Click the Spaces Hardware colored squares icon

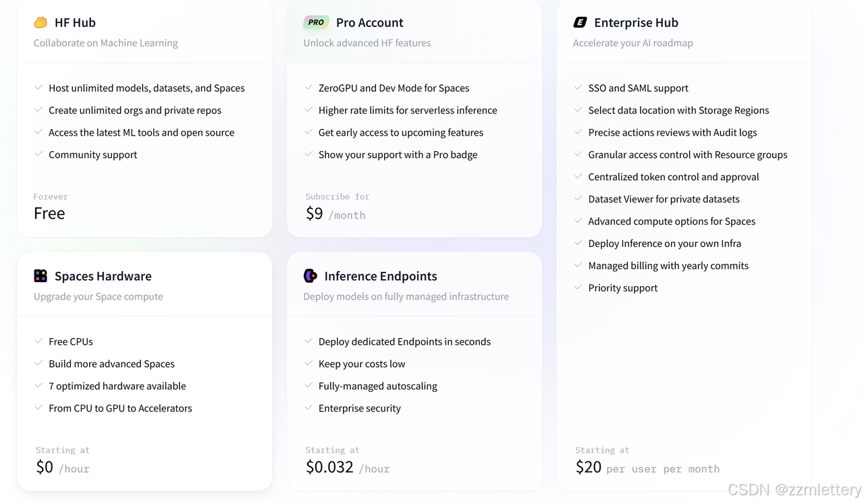point(40,276)
